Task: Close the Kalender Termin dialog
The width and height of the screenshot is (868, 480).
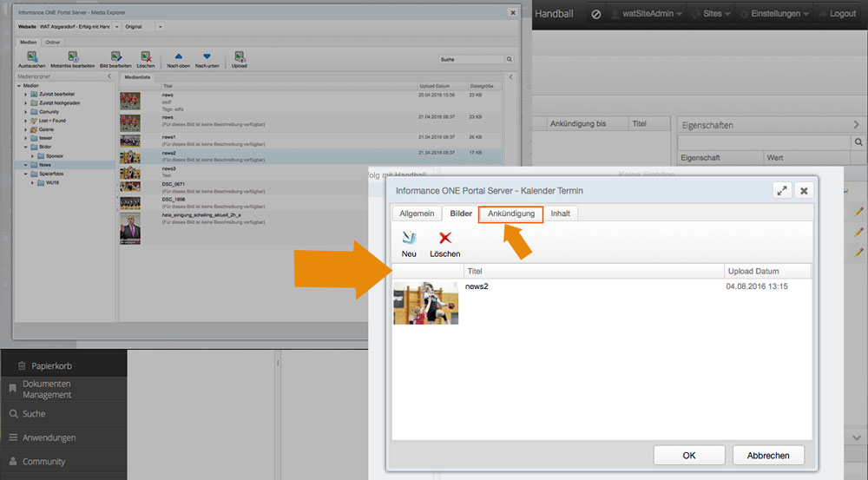Action: click(804, 191)
